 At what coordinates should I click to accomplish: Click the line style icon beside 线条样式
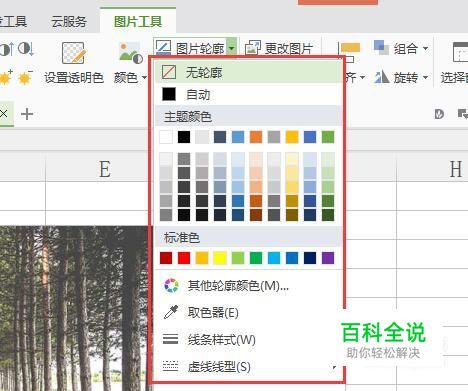(x=170, y=339)
